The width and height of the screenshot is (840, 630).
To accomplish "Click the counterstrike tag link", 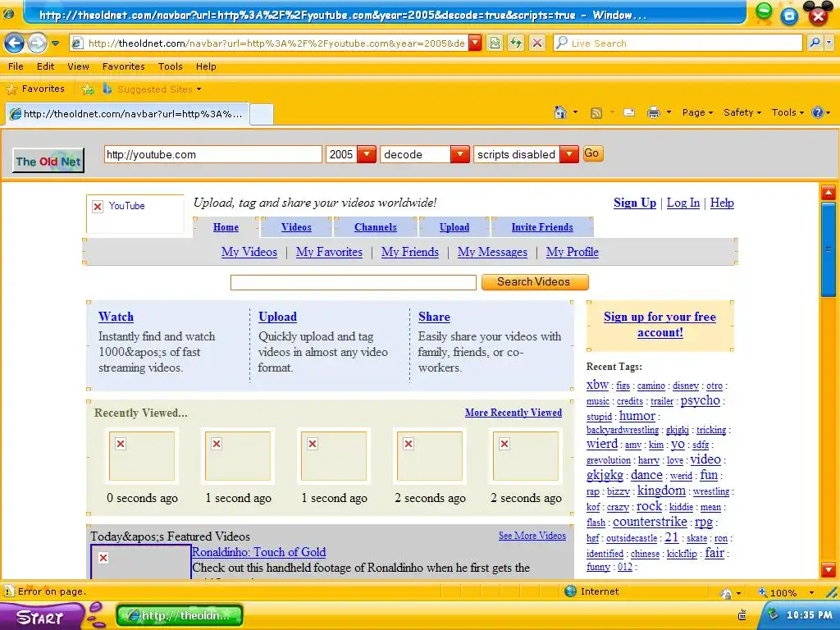I will (x=650, y=522).
